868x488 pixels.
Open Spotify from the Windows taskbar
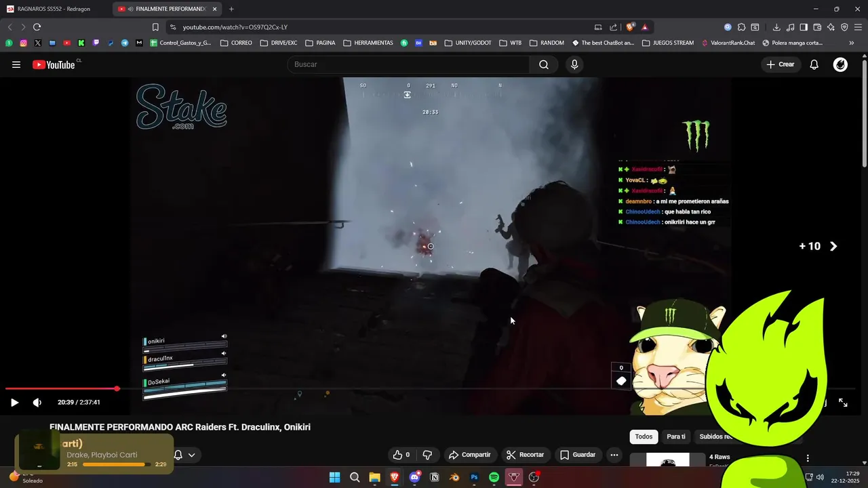pyautogui.click(x=494, y=477)
